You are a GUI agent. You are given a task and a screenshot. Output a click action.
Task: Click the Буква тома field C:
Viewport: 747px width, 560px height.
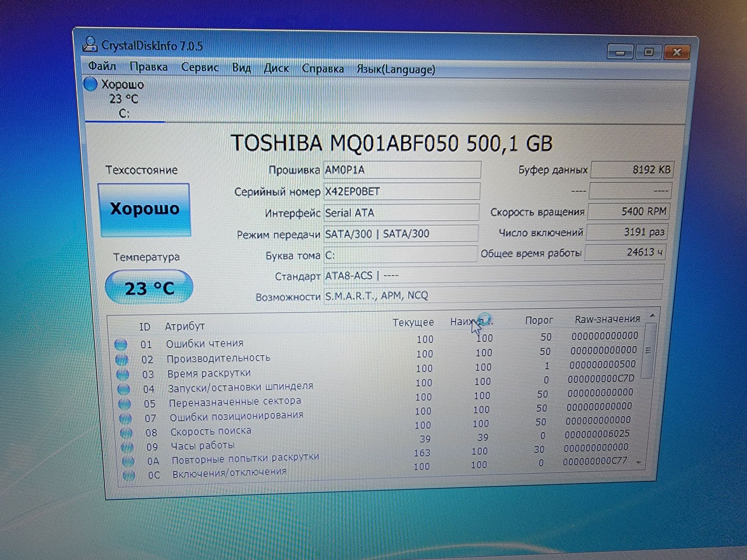pos(400,255)
